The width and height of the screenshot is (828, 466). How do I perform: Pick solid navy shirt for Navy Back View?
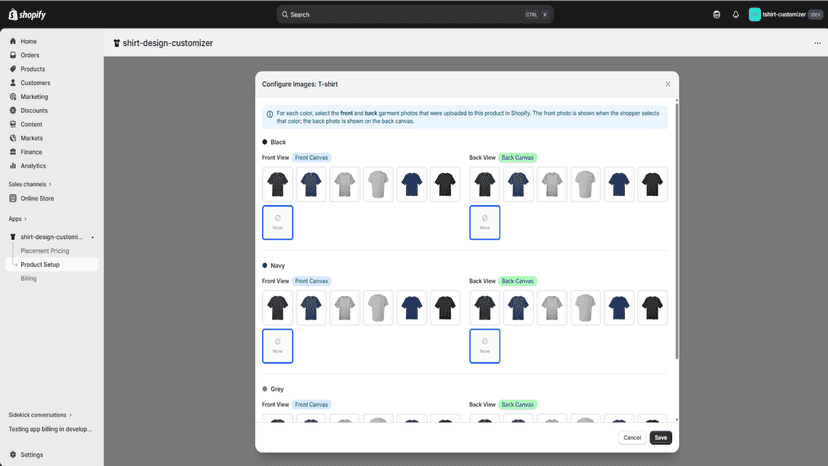click(619, 307)
